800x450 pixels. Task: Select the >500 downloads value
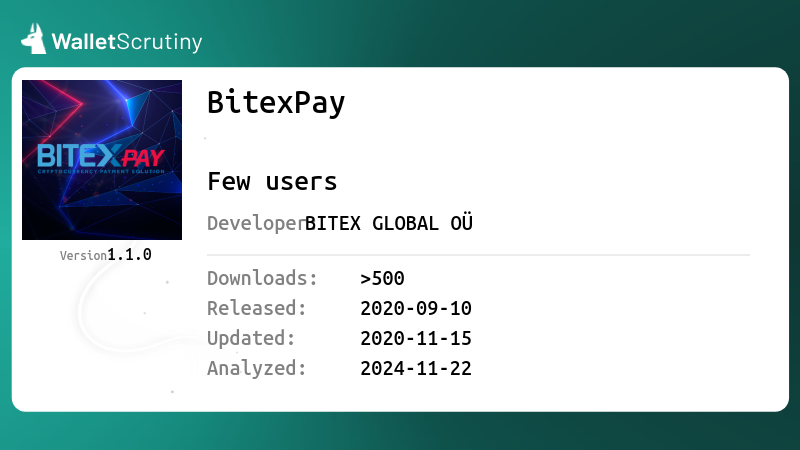382,279
